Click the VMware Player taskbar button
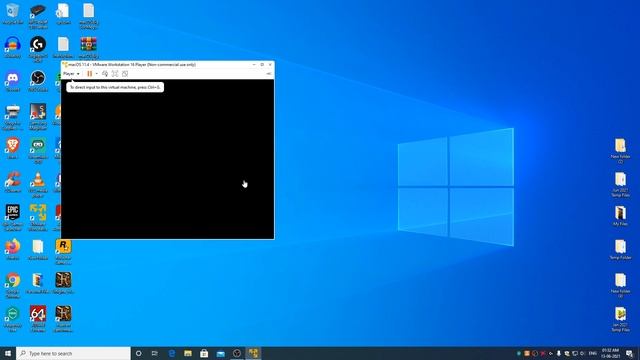The height and width of the screenshot is (360, 640). pyautogui.click(x=253, y=353)
